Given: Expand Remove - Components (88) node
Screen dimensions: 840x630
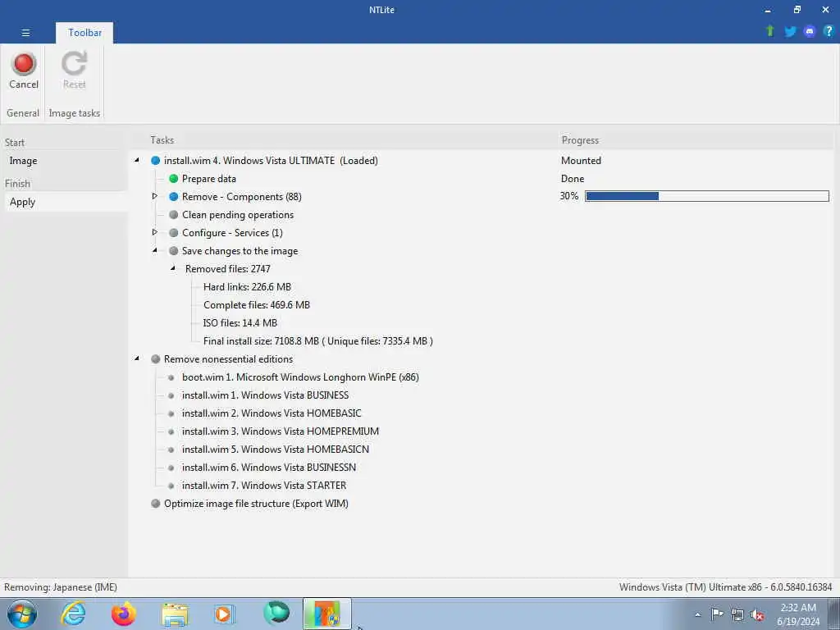Looking at the screenshot, I should point(155,196).
